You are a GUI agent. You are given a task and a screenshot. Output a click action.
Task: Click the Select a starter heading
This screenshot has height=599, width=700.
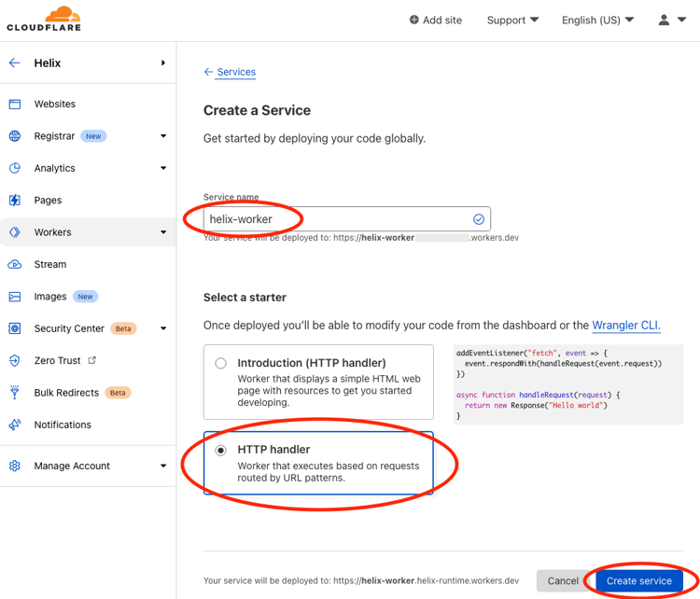point(245,298)
